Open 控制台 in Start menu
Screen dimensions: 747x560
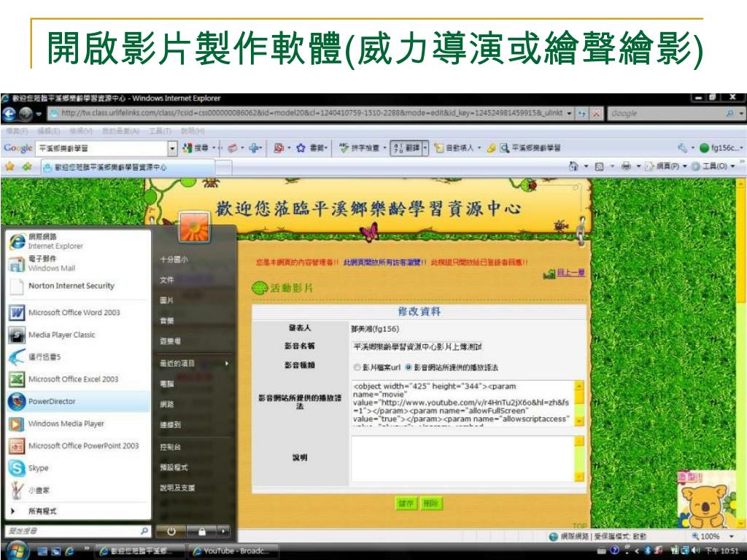point(171,447)
